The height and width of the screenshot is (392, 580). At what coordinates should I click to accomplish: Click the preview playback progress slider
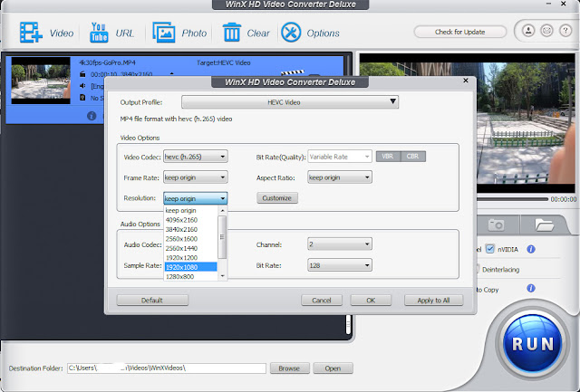[512, 199]
